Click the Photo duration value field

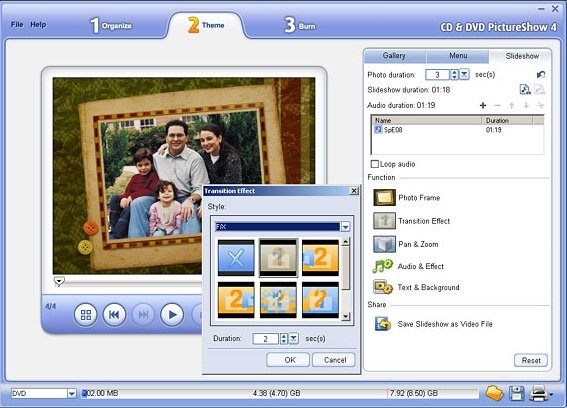437,75
